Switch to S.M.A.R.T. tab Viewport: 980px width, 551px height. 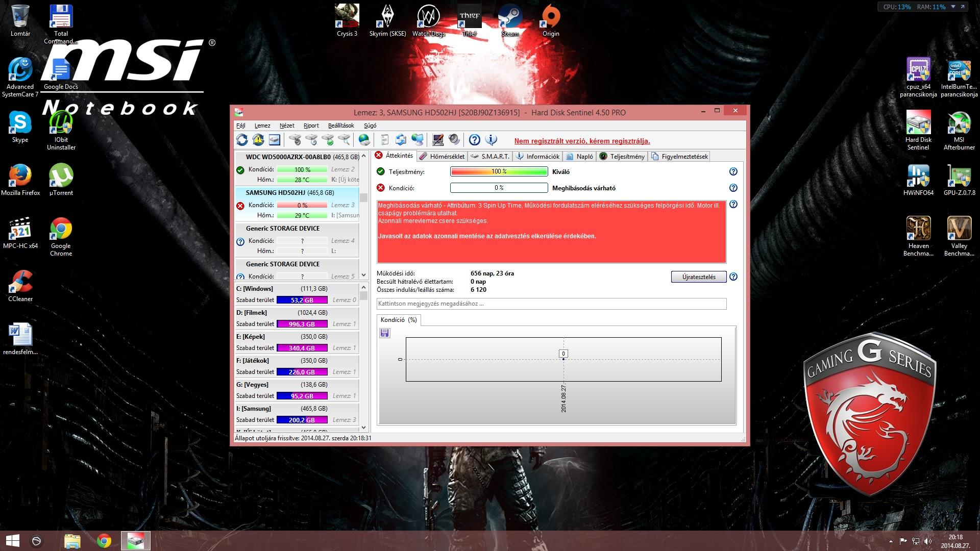[x=489, y=157]
